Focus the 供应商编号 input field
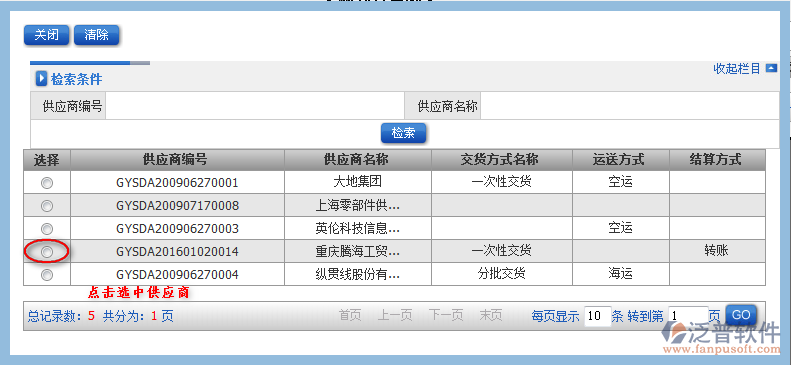Screen dimensions: 791x365 click(255, 106)
